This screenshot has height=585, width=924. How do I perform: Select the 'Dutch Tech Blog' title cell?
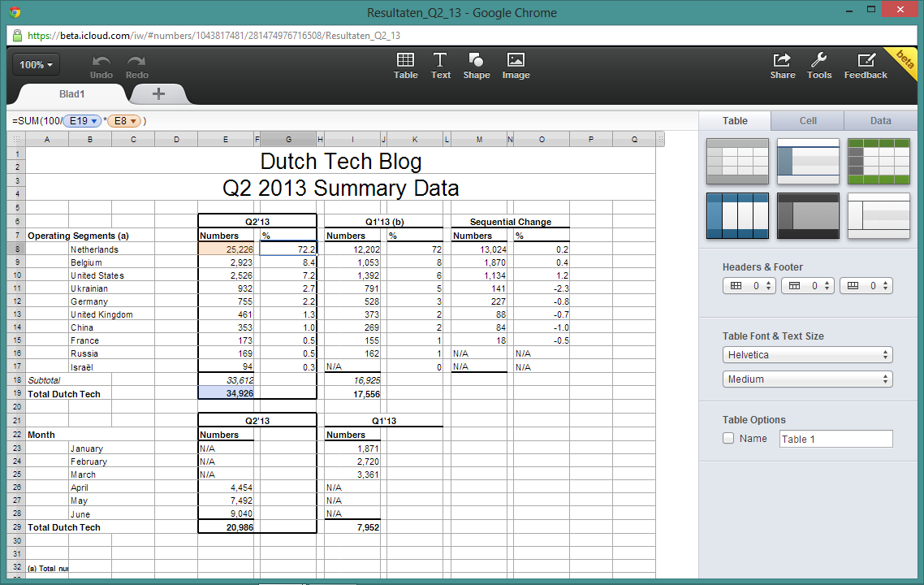coord(340,161)
